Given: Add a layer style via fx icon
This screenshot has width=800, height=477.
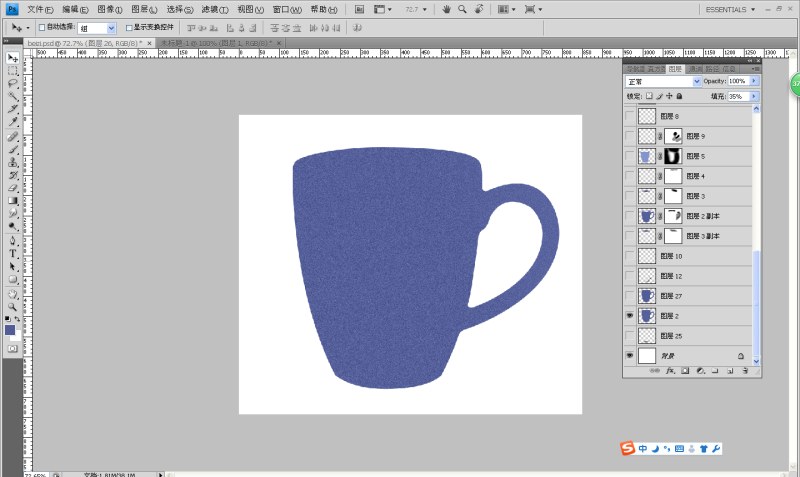Looking at the screenshot, I should 669,371.
